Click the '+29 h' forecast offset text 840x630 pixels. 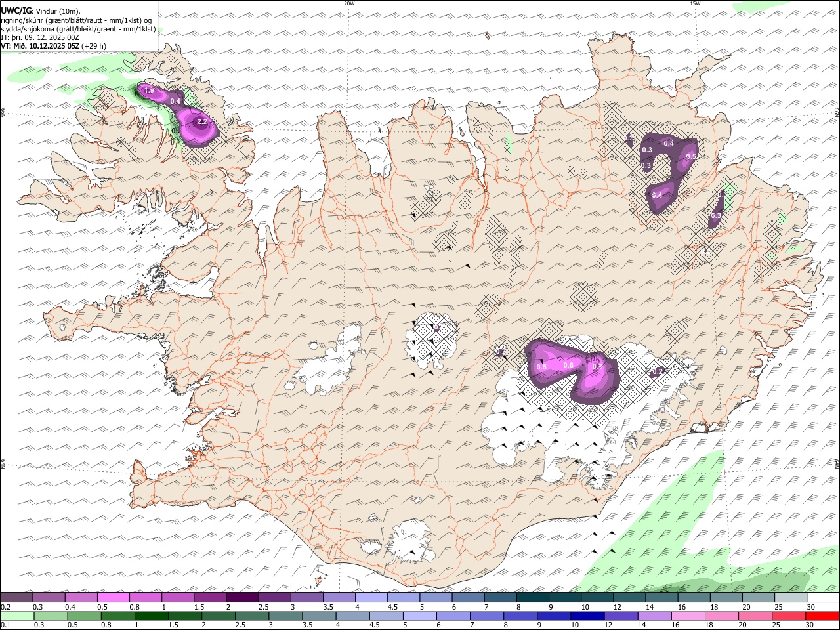point(94,46)
